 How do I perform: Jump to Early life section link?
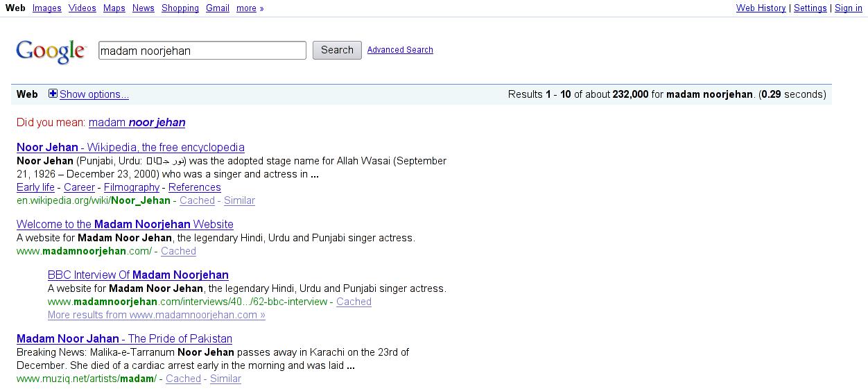coord(35,187)
